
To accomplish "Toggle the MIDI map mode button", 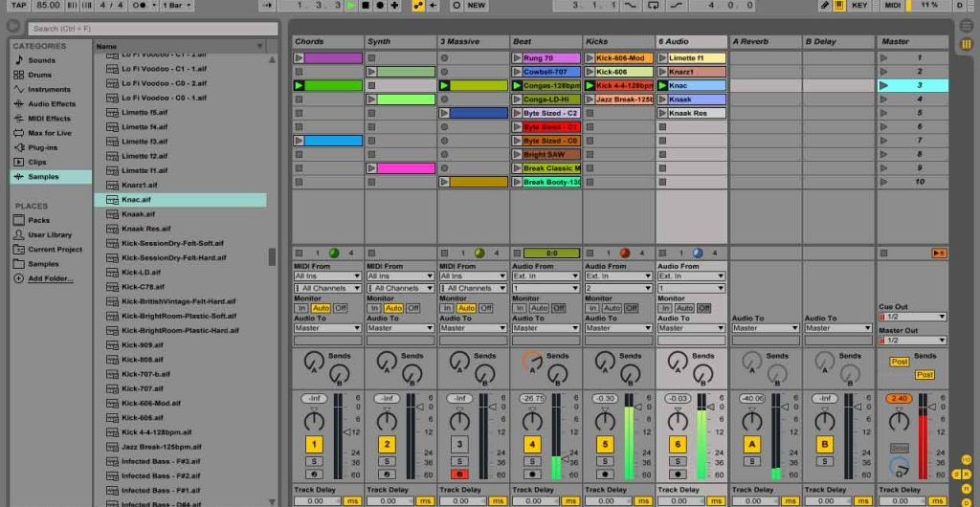I will [x=893, y=5].
